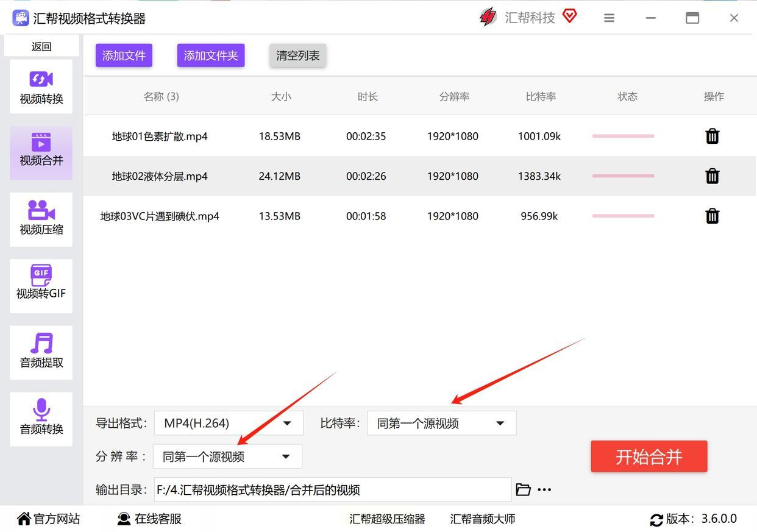Open the 官方网站 official website link
This screenshot has width=757, height=532.
tap(49, 519)
